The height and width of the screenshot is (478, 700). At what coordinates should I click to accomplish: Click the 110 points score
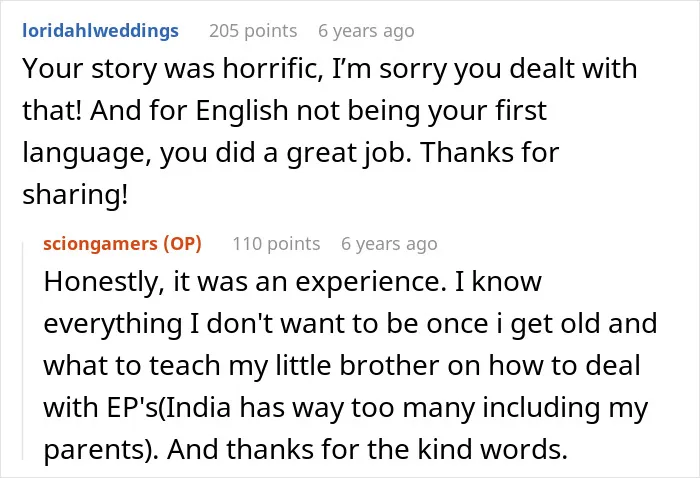(x=276, y=244)
